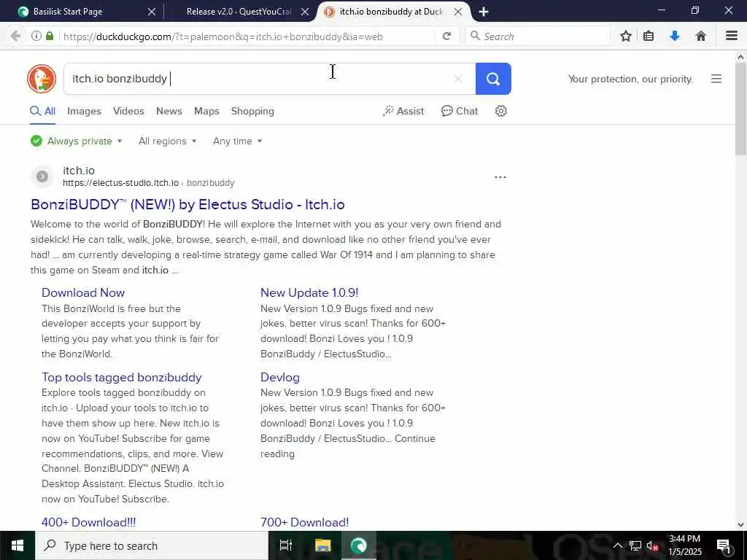Screen dimensions: 747x560
Task: Select the Maps search tab
Action: (x=206, y=111)
